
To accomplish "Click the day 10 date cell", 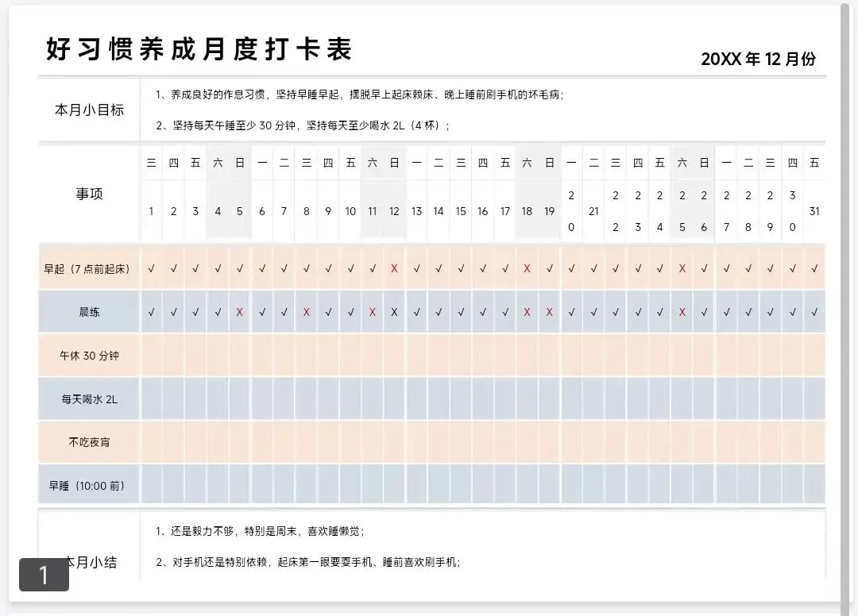I will coord(350,211).
